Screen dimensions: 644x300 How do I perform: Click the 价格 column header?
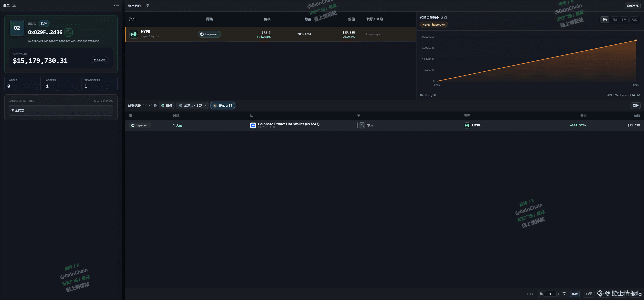pos(267,19)
